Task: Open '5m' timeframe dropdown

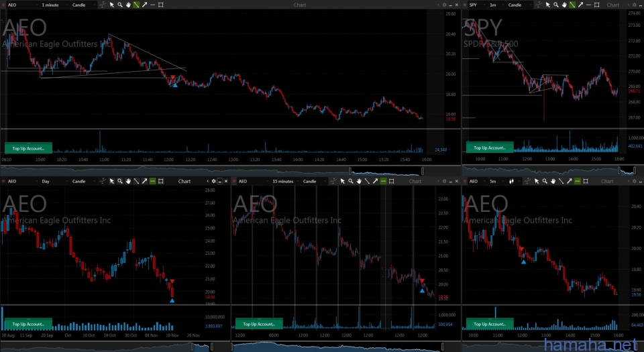Action: (497, 181)
